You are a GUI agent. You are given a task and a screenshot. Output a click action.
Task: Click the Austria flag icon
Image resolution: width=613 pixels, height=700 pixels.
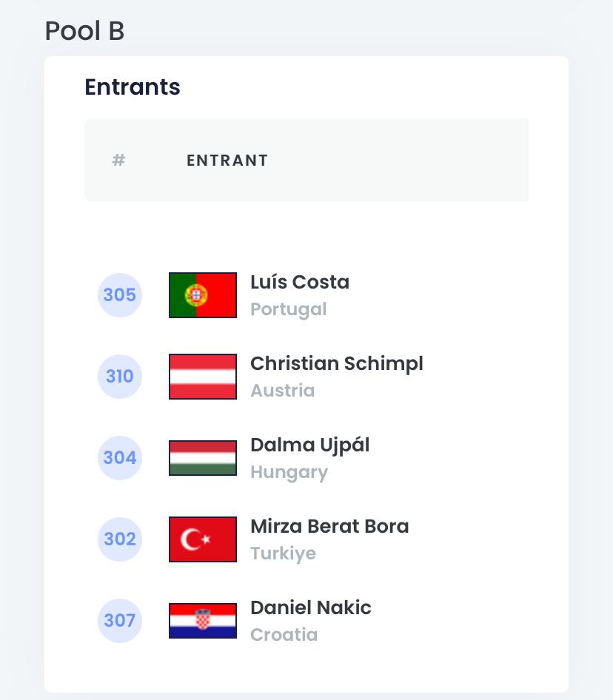click(x=203, y=377)
